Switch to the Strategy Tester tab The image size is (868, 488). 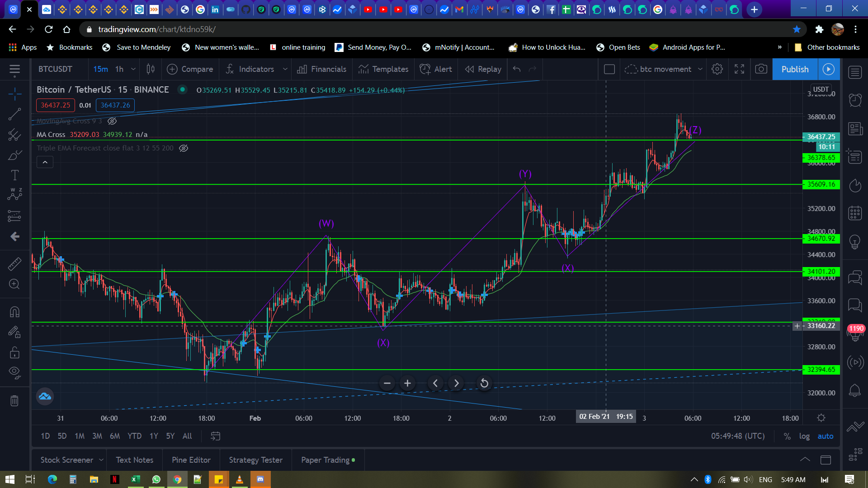coord(255,460)
